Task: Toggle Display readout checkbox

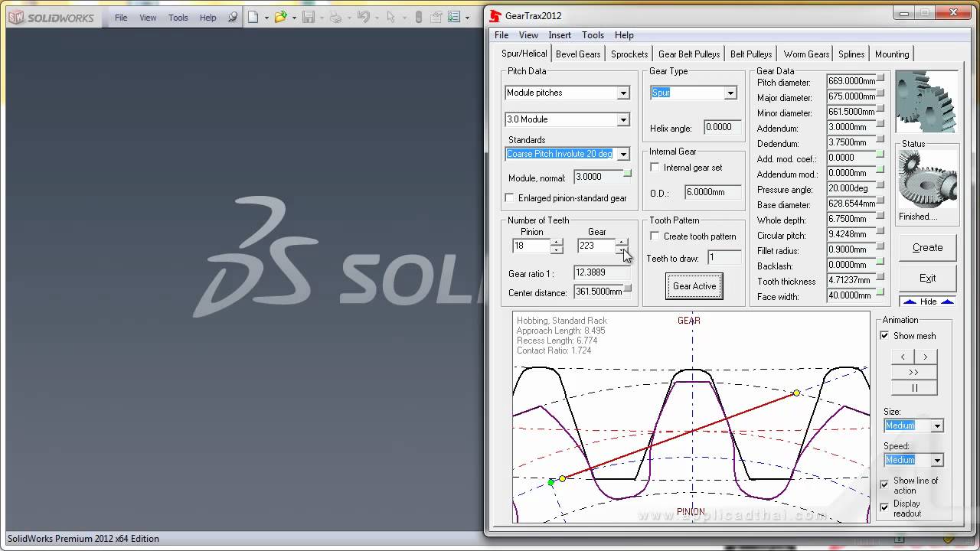Action: [x=884, y=507]
